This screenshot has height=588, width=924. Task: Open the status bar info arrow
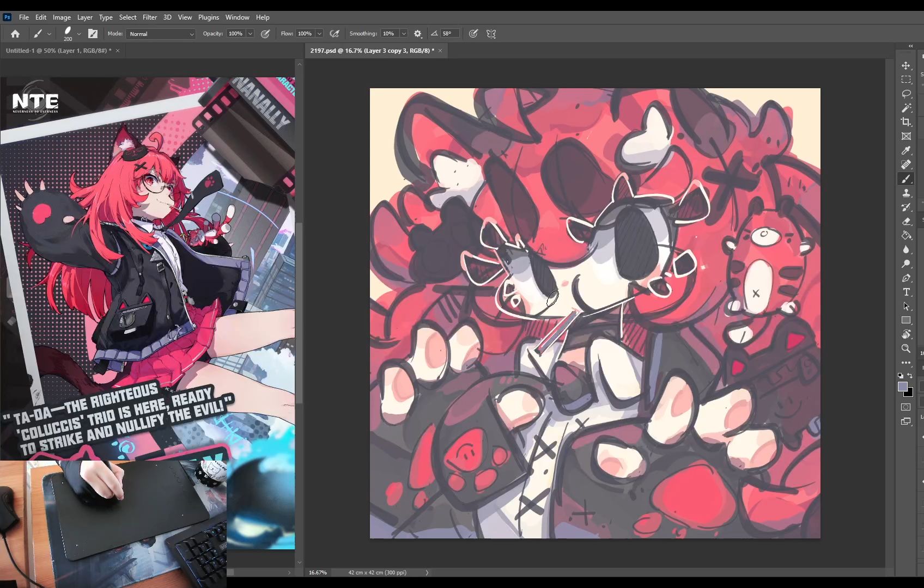pos(427,573)
